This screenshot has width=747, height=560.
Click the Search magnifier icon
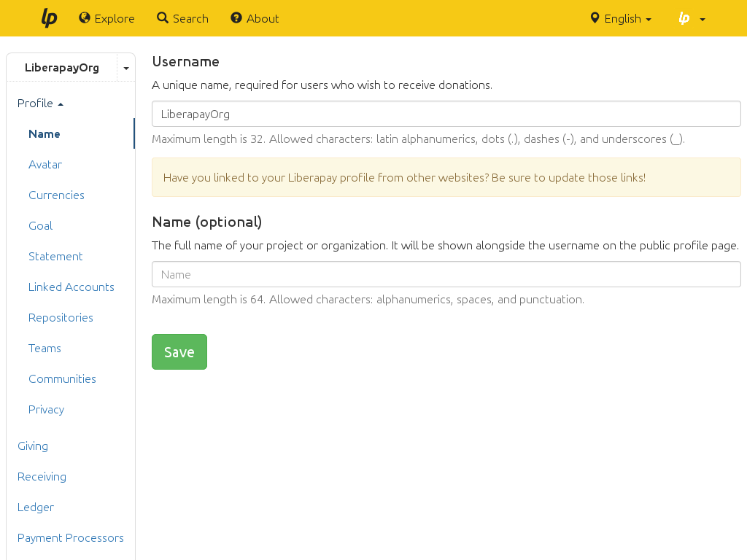[x=162, y=18]
